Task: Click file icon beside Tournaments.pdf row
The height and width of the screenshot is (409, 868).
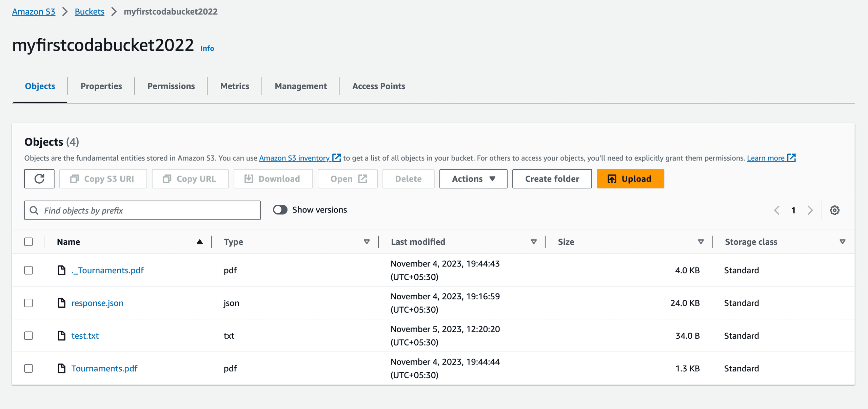Action: [61, 368]
